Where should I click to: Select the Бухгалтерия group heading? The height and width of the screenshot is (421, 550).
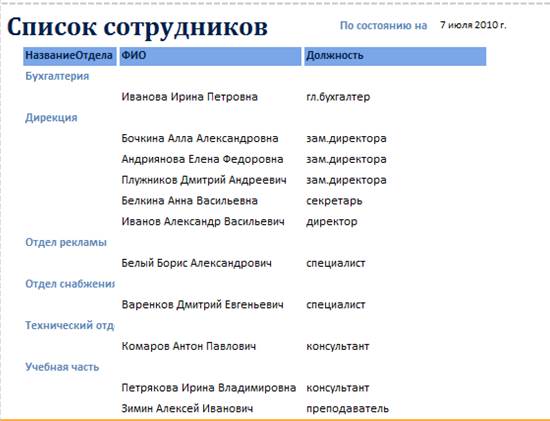click(x=57, y=76)
